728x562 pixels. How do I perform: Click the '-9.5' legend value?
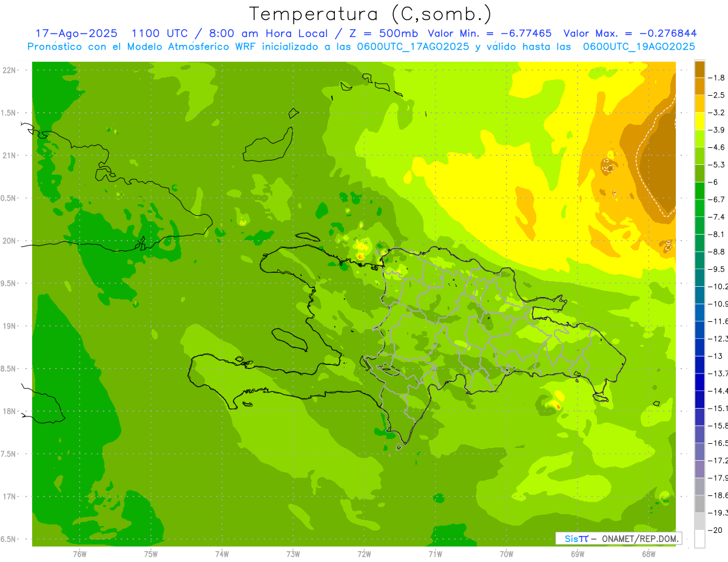[x=717, y=269]
